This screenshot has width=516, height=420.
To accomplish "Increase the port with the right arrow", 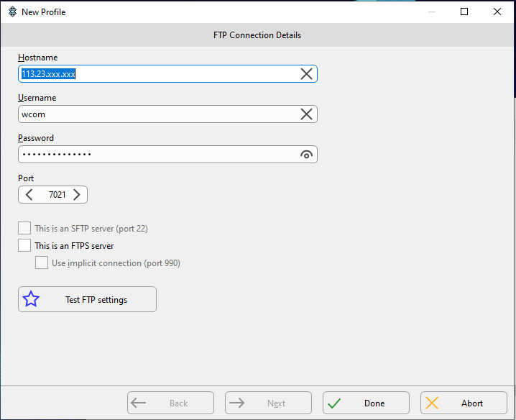I will (77, 195).
